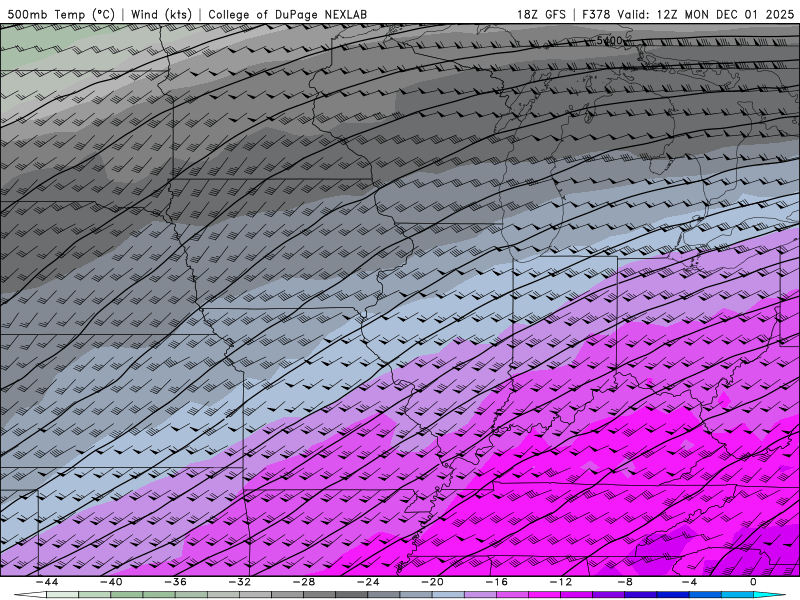Screen dimensions: 800x600
Task: Click the '-44' colorbar value
Action: click(x=47, y=582)
